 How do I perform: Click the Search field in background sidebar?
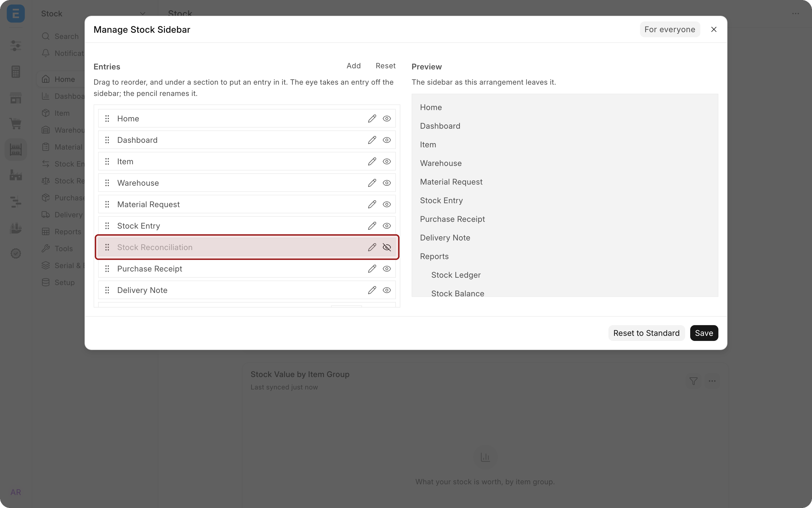60,36
